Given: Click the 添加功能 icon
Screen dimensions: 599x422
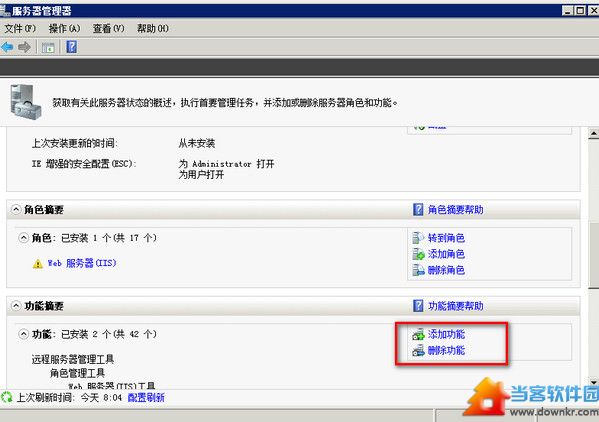Looking at the screenshot, I should [418, 334].
